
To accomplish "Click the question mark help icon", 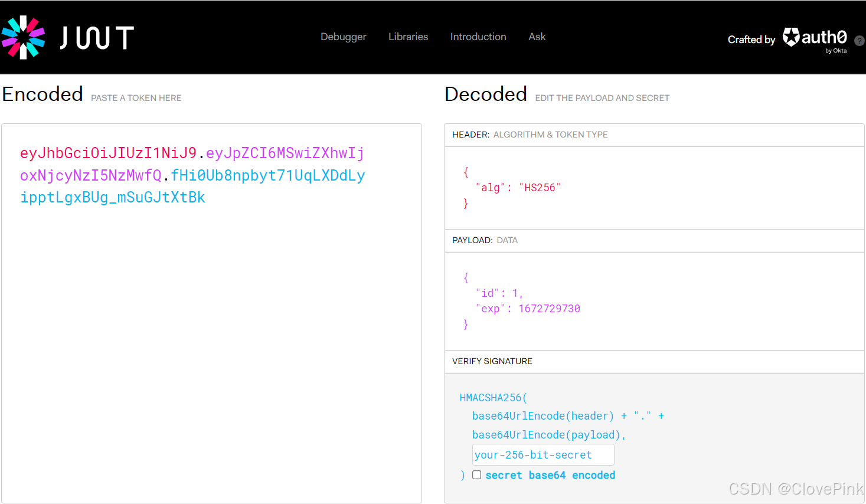I will [x=860, y=41].
